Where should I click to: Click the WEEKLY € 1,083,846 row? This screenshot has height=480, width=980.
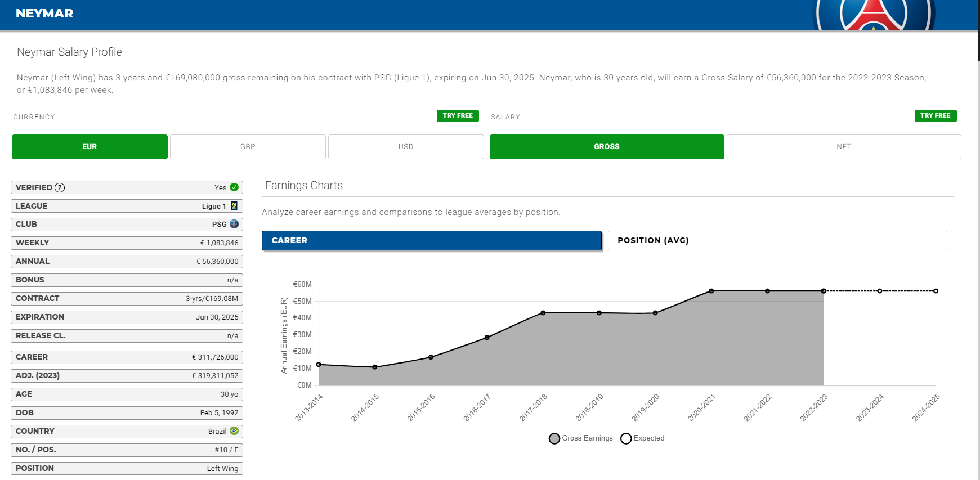127,243
